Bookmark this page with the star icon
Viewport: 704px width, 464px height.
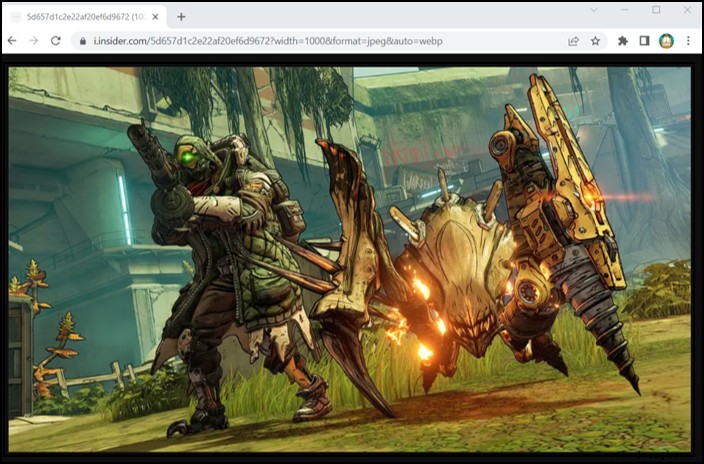(595, 41)
